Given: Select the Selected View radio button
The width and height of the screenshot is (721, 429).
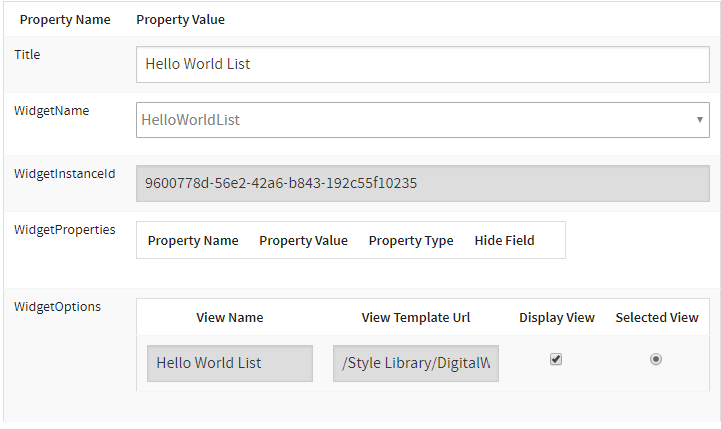Looking at the screenshot, I should [656, 360].
